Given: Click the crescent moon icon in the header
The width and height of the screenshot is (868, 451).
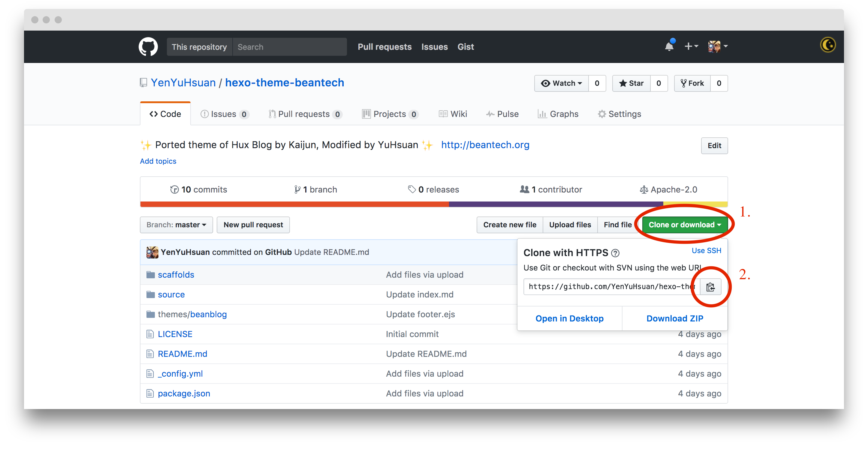Looking at the screenshot, I should pyautogui.click(x=827, y=45).
